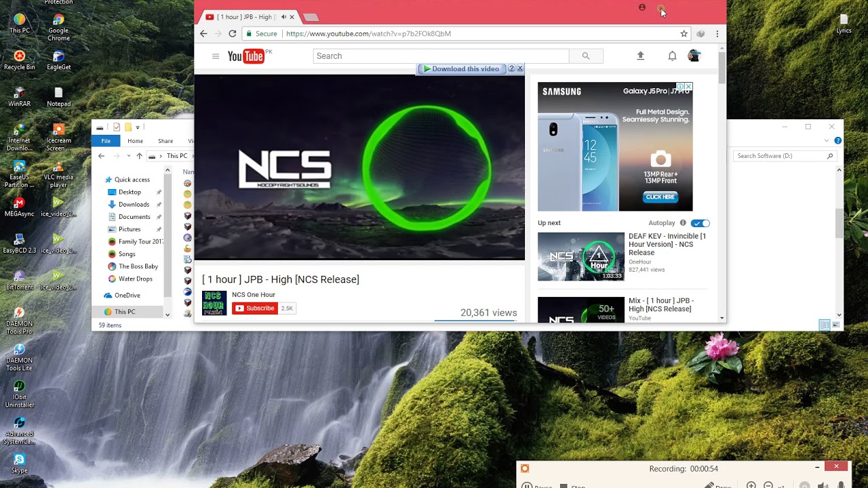Toggle the Autoplay switch
The height and width of the screenshot is (488, 868).
[x=701, y=223]
